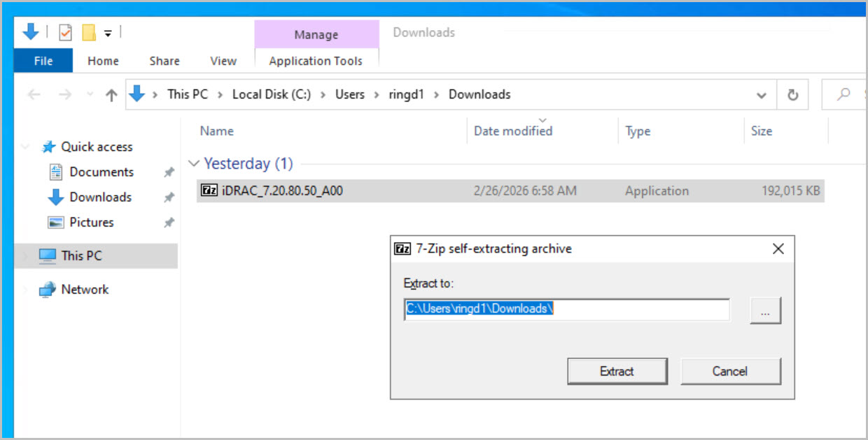868x440 pixels.
Task: Expand the address bar history dropdown
Action: (x=762, y=95)
